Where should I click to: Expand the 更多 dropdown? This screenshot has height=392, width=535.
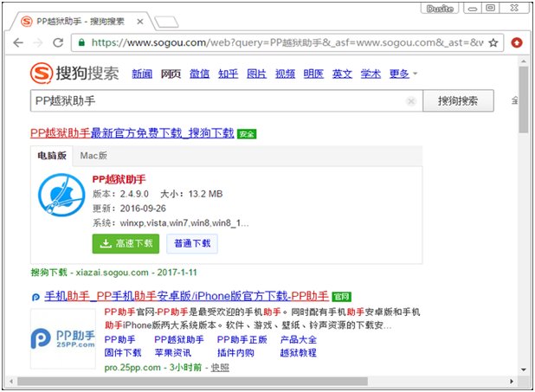tap(403, 74)
